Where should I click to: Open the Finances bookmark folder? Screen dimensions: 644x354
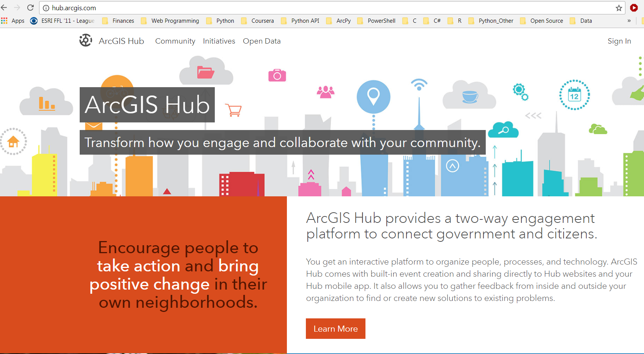point(118,21)
